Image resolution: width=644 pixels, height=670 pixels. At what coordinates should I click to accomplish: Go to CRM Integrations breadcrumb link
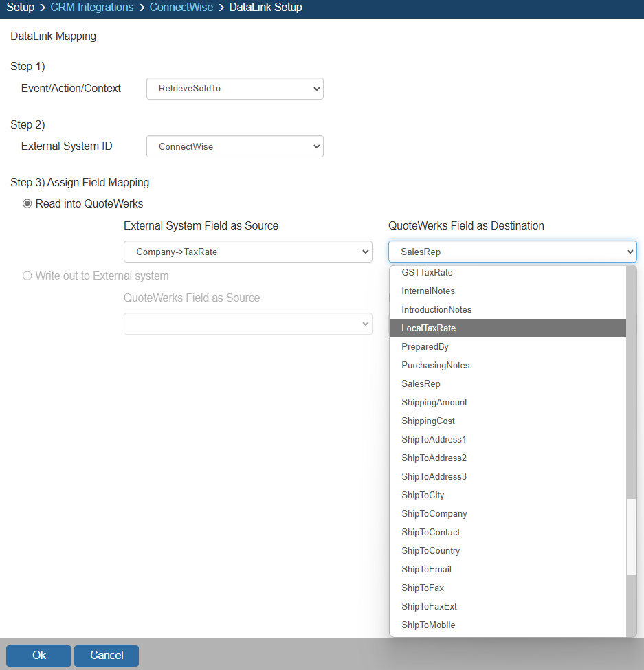coord(92,8)
